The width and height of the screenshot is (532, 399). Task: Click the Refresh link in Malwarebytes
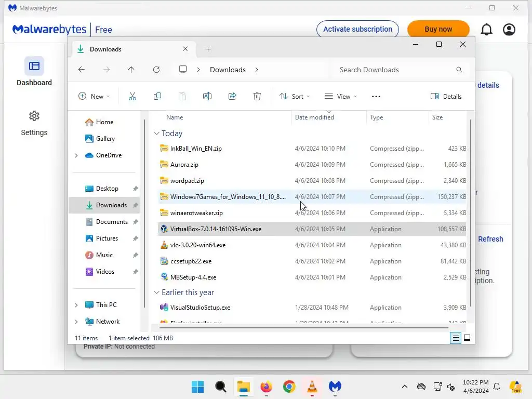coord(490,239)
